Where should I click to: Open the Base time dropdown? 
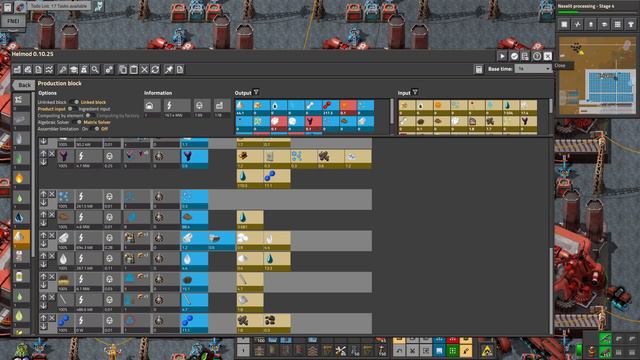(533, 69)
